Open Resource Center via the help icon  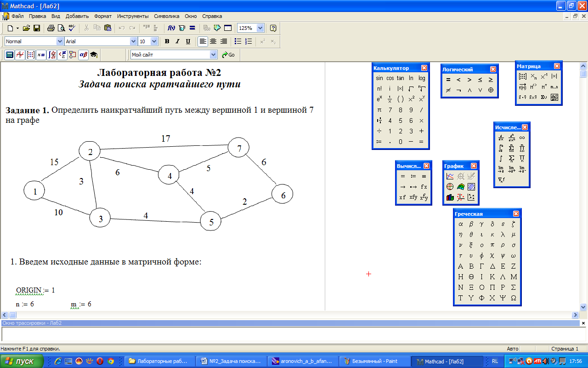click(x=273, y=28)
